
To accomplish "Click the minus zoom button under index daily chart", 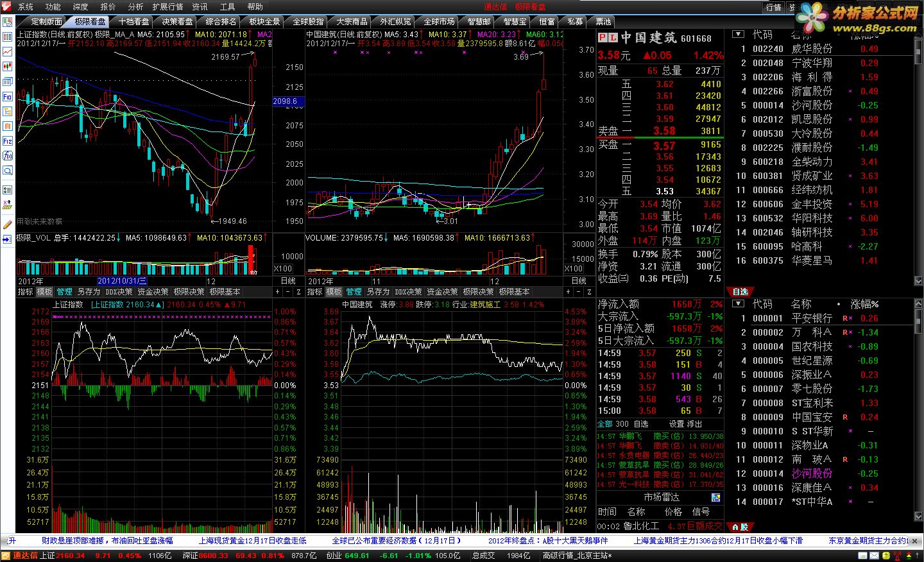I will [x=288, y=292].
